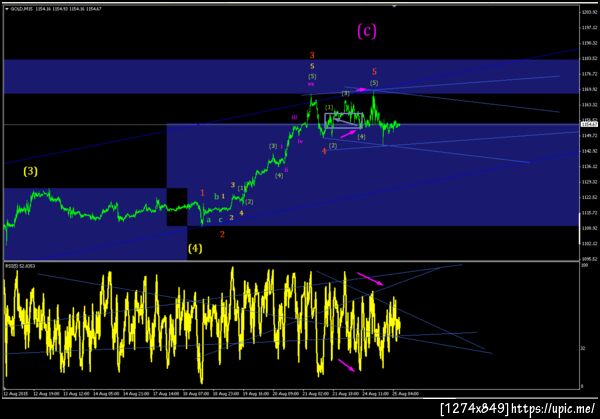
Task: Click the 1203.52 price axis label
Action: pos(590,13)
